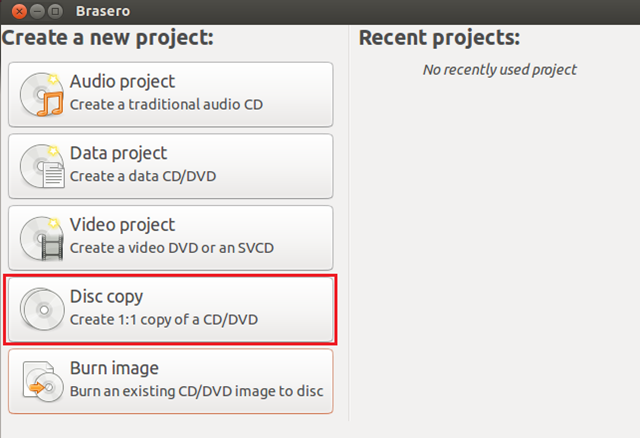The width and height of the screenshot is (640, 438).
Task: Launch the Burn image option
Action: pos(171,380)
